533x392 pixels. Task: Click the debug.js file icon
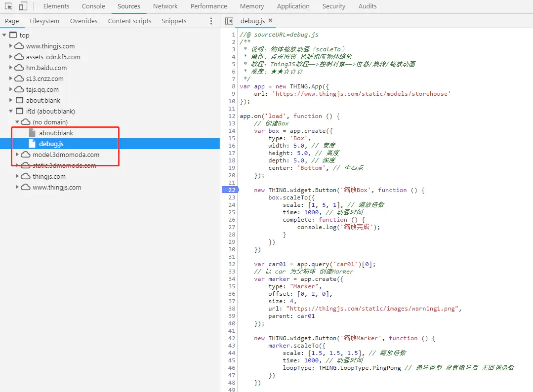pyautogui.click(x=32, y=144)
